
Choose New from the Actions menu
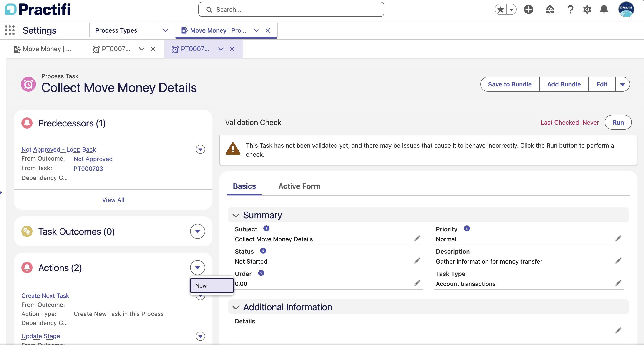pyautogui.click(x=212, y=285)
